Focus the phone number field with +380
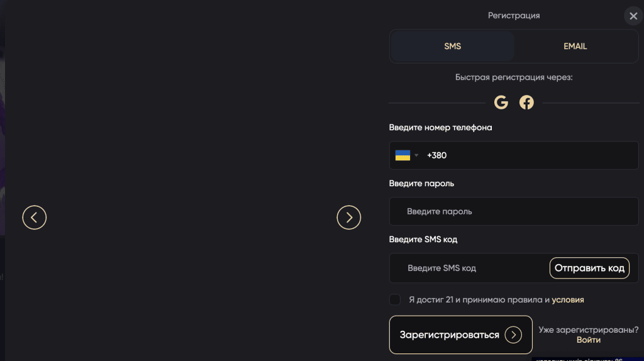The image size is (644, 361). coord(528,155)
